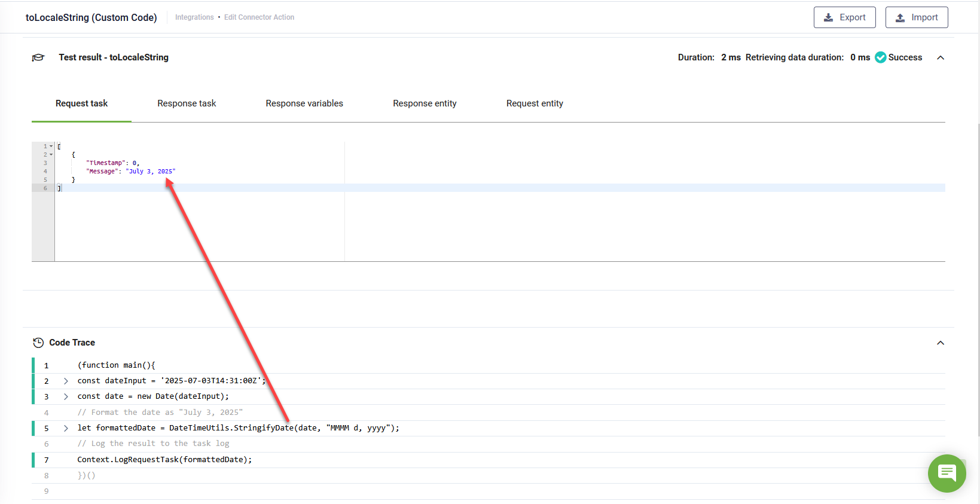This screenshot has width=980, height=504.
Task: Expand code trace line 5 details
Action: point(66,428)
